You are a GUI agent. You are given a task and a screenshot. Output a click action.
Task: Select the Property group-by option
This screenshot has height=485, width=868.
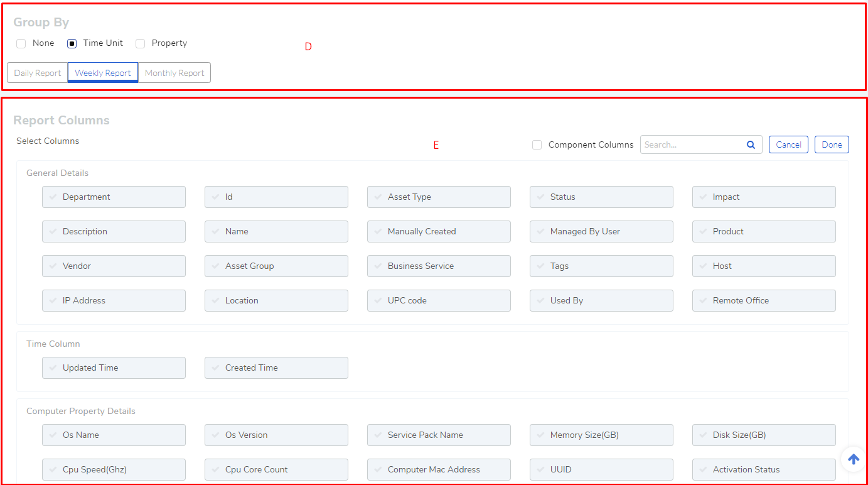(141, 43)
